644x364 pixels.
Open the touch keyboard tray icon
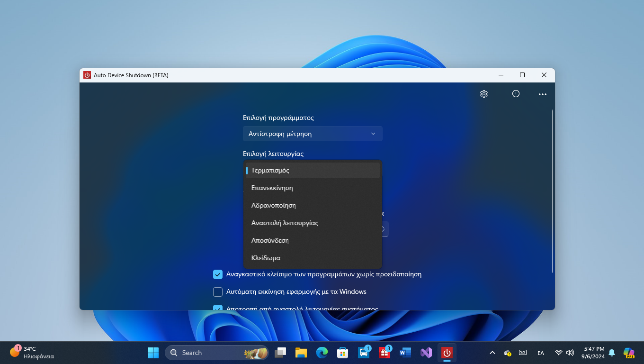(523, 353)
